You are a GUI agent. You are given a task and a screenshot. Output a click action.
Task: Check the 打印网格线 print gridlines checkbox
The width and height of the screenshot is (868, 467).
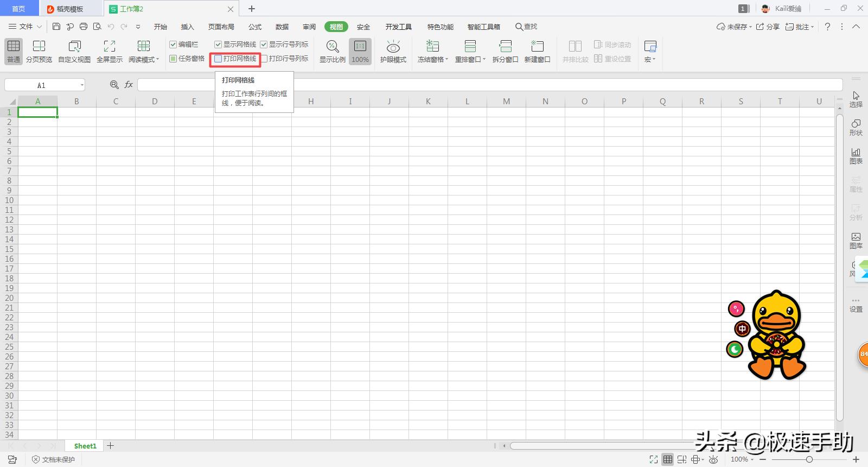click(218, 59)
